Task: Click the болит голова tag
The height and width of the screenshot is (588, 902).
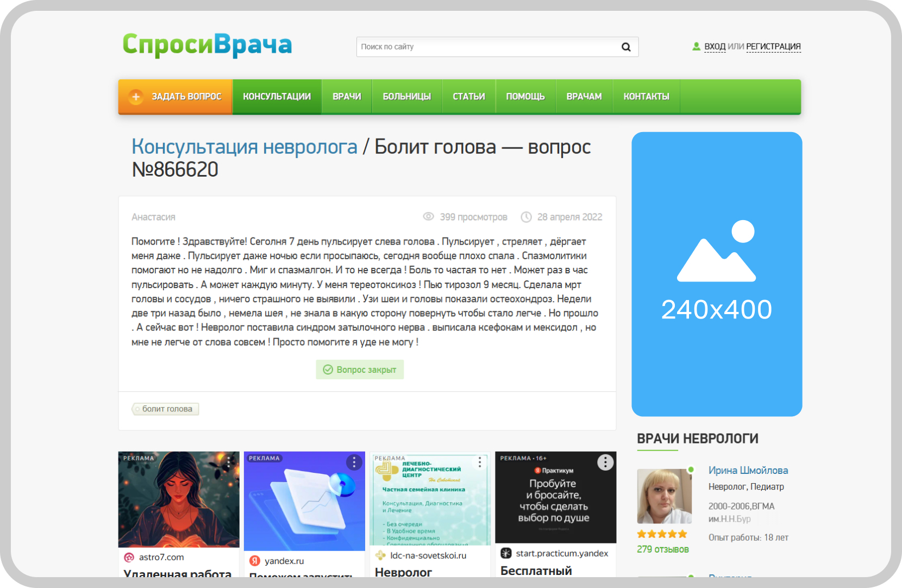Action: [x=166, y=409]
